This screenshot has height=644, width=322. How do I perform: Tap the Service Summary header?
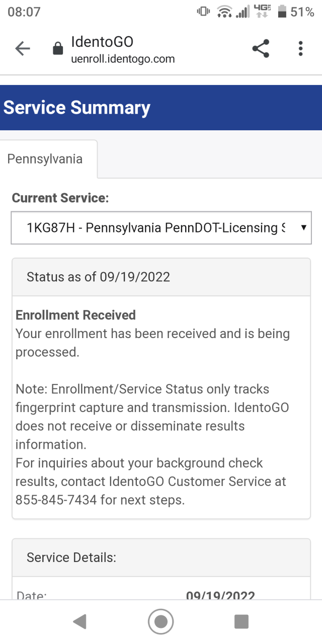click(x=77, y=108)
